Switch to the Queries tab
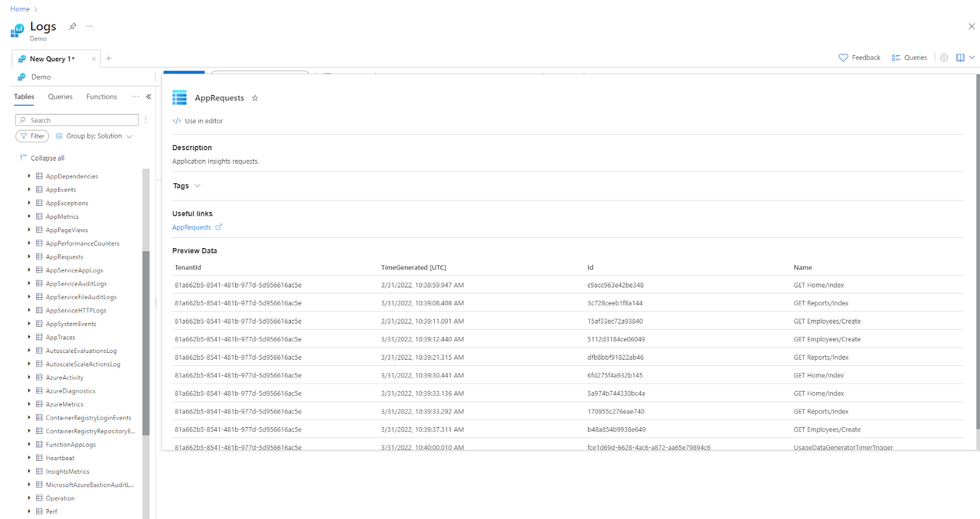This screenshot has width=980, height=519. pos(60,97)
